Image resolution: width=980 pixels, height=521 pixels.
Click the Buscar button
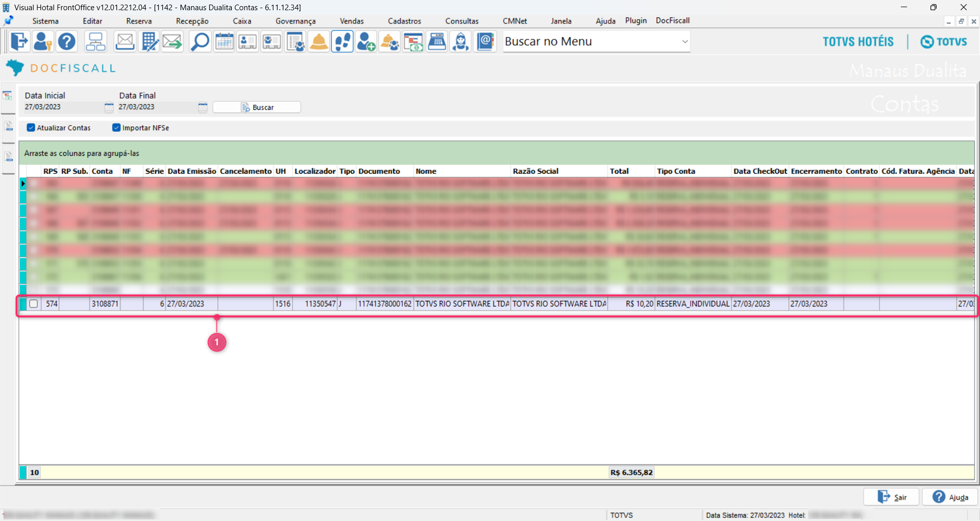(257, 107)
